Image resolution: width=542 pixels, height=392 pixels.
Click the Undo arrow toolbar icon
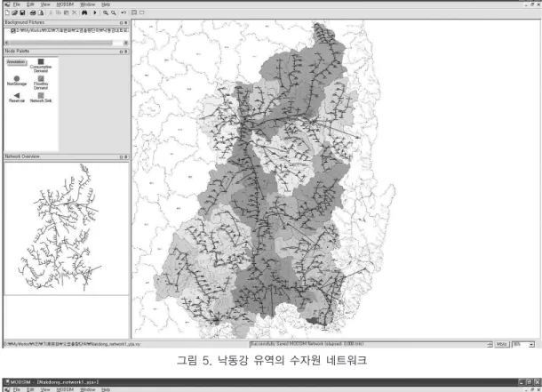click(x=124, y=12)
